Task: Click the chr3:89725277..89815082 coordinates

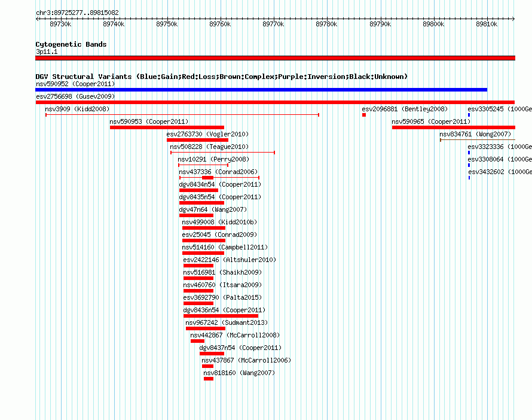Action: (x=77, y=13)
